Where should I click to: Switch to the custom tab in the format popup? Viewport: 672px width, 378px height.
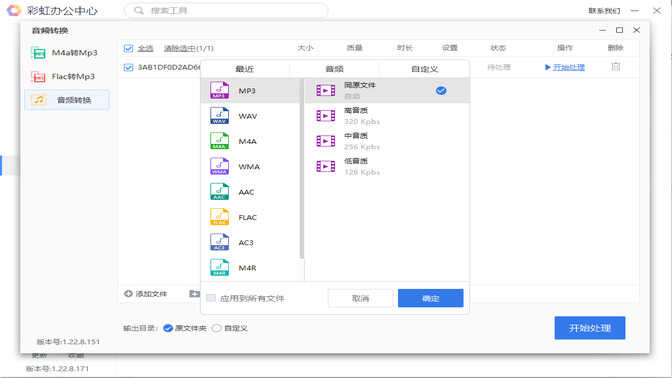coord(424,69)
